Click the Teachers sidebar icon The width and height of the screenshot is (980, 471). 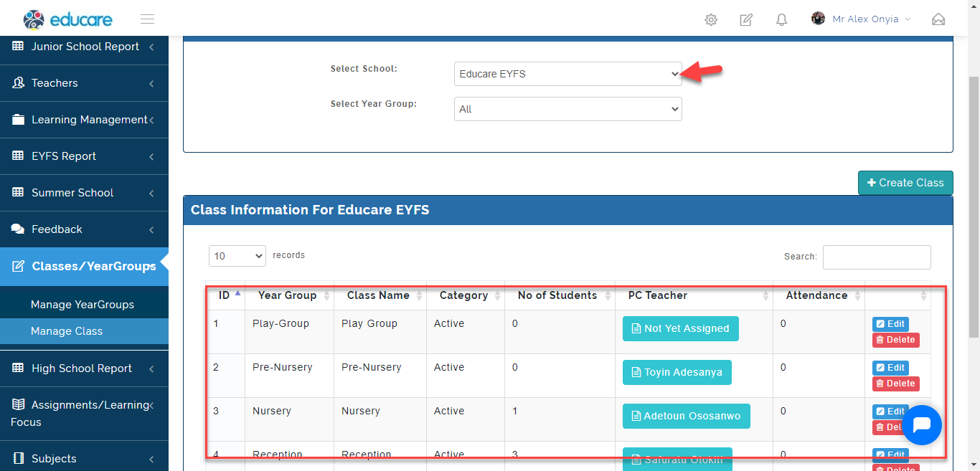tap(19, 83)
